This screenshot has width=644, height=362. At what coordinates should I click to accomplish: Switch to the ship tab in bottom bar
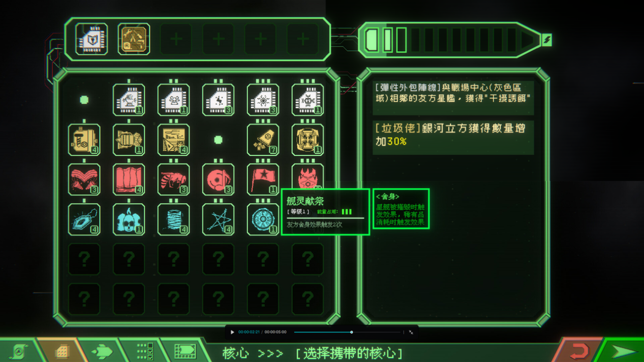click(x=102, y=351)
